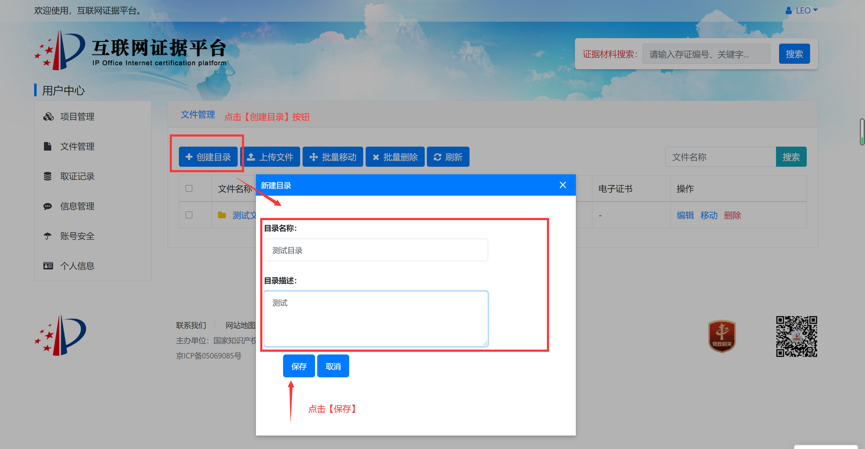This screenshot has width=865, height=449.
Task: Click the 刷新 refresh button
Action: (448, 157)
